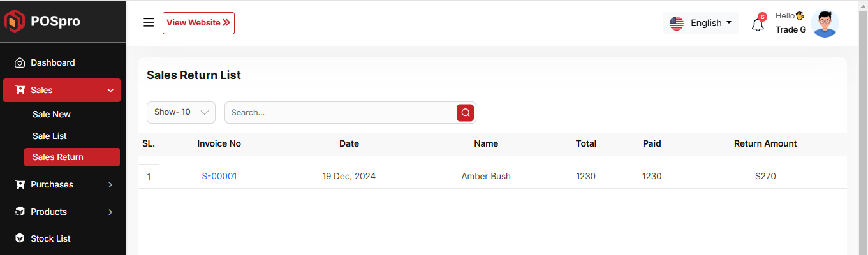Click the red search magnifier button

pyautogui.click(x=466, y=113)
